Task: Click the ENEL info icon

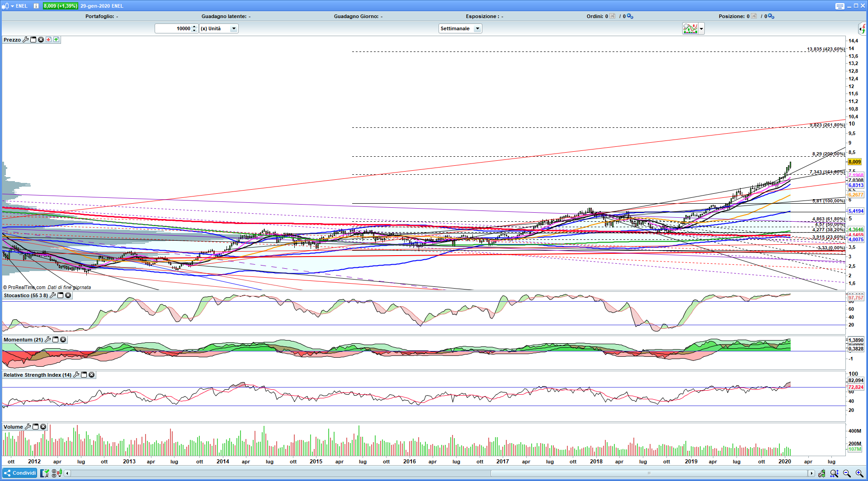Action: pos(36,6)
